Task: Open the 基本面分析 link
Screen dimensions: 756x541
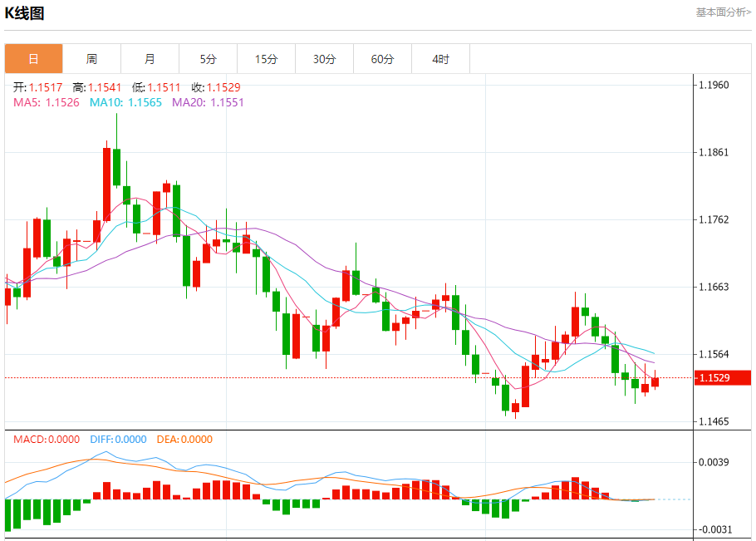Action: point(724,12)
